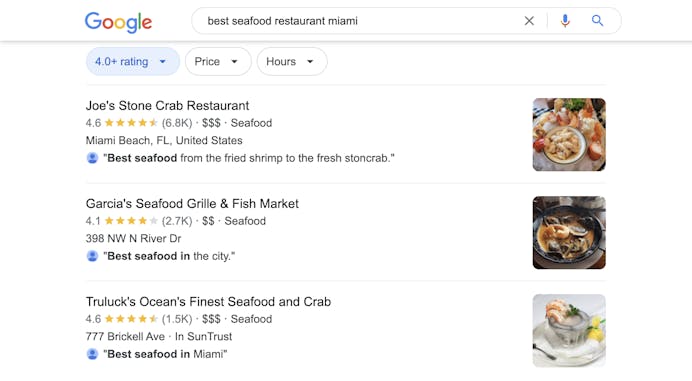Click reviewer avatar beside "Best seafood in the city"
The image size is (692, 381).
(x=92, y=256)
